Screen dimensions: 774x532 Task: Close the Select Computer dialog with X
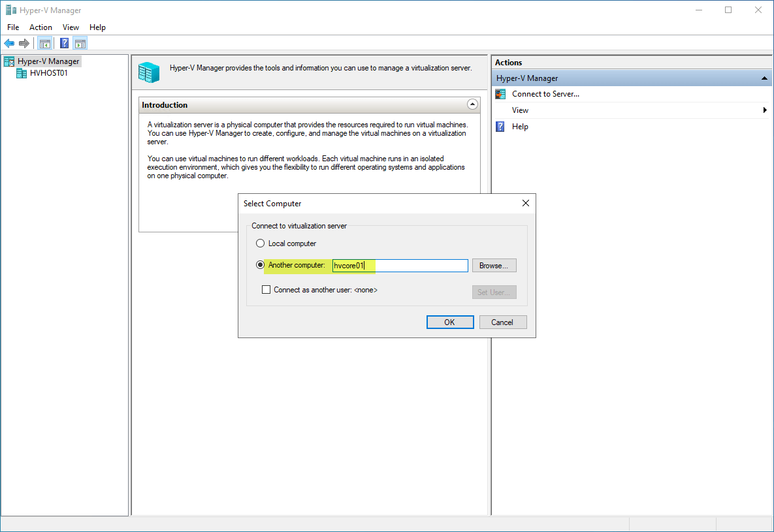526,203
